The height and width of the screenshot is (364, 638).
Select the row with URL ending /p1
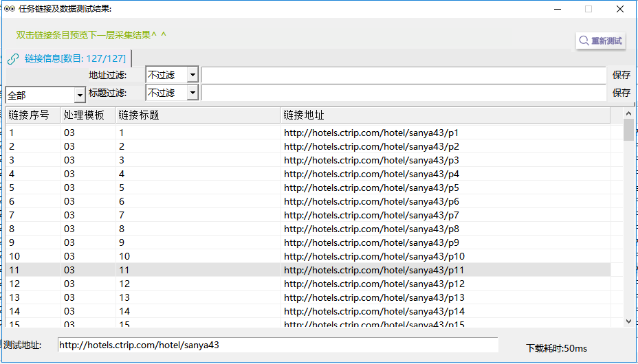pyautogui.click(x=308, y=133)
